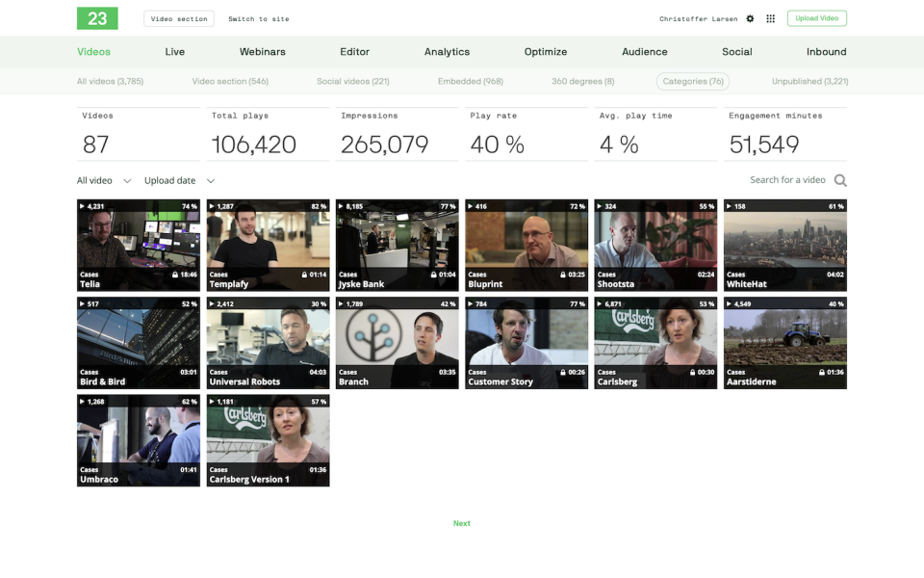Open the Videos main tab
The height and width of the screenshot is (578, 924).
click(93, 52)
